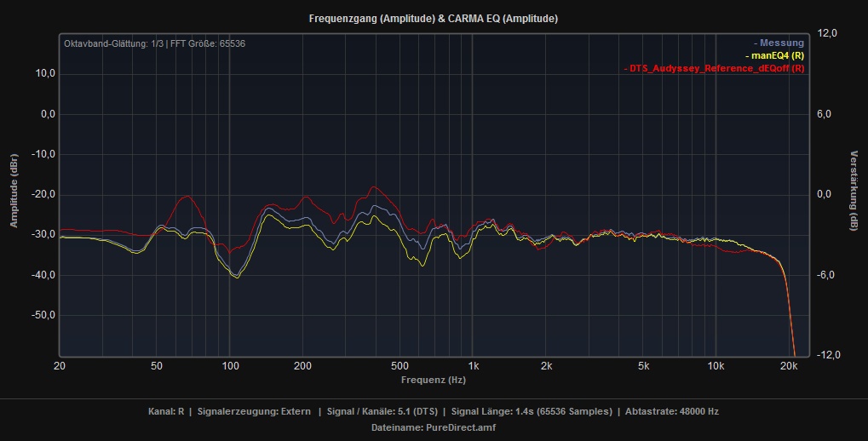
Task: Click the -50,0 value on amplitude axis
Action: point(43,315)
